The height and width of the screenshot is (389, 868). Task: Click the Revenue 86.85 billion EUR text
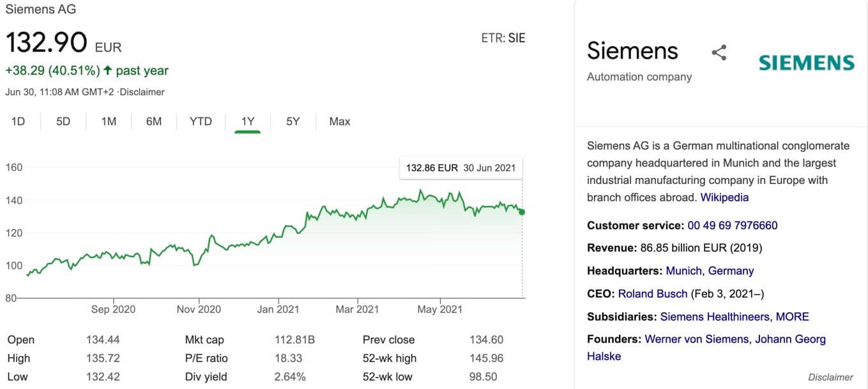coord(674,248)
